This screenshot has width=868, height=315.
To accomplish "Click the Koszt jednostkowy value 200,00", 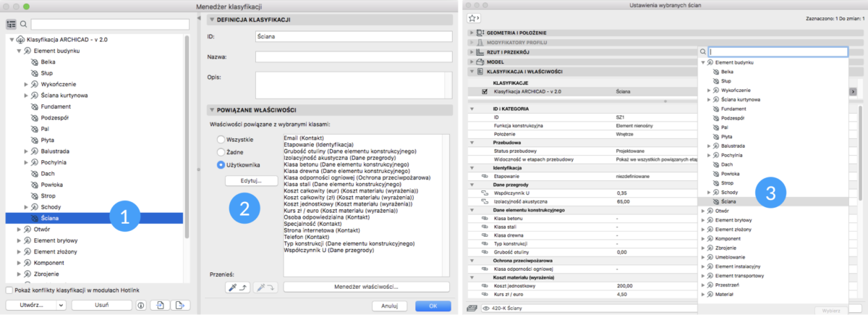I will (626, 285).
